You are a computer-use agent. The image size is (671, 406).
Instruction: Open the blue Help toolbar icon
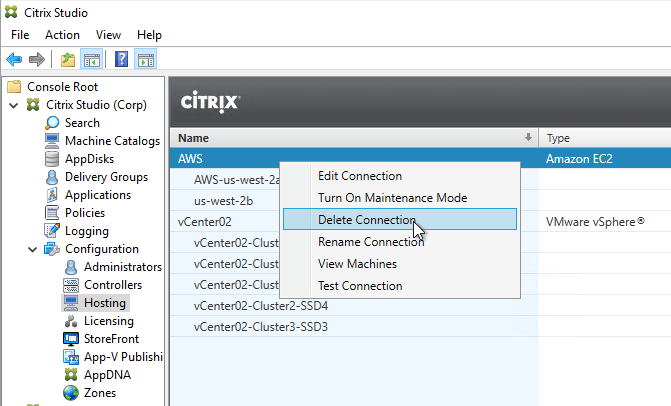tap(121, 59)
